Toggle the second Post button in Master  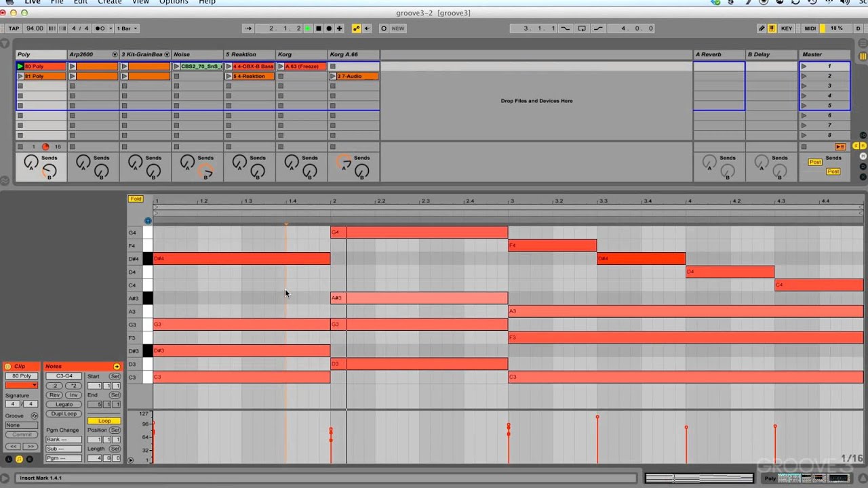[833, 171]
